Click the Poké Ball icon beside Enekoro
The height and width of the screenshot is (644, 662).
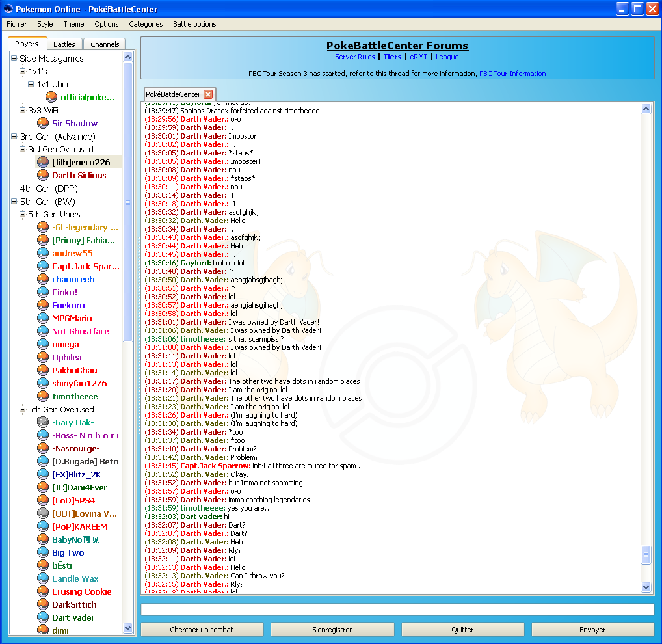[x=43, y=305]
